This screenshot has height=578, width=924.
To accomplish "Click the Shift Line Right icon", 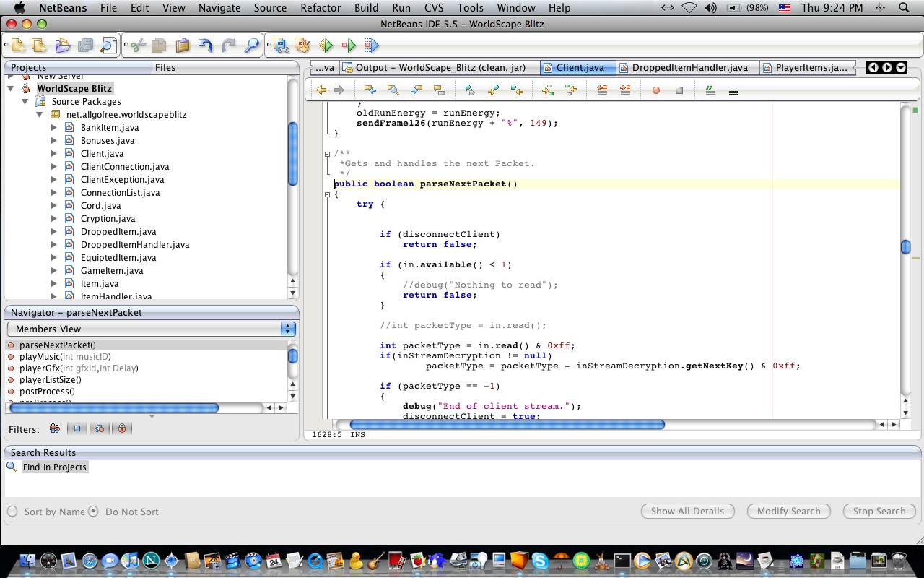I will pyautogui.click(x=625, y=90).
